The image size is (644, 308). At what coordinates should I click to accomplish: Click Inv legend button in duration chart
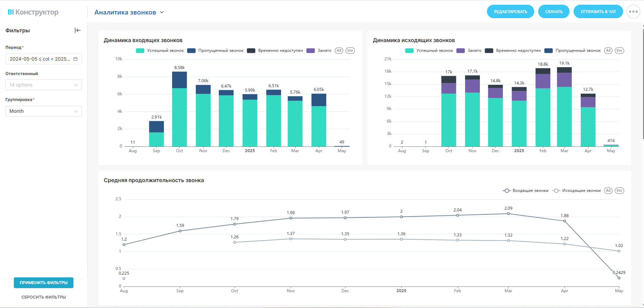coord(619,191)
